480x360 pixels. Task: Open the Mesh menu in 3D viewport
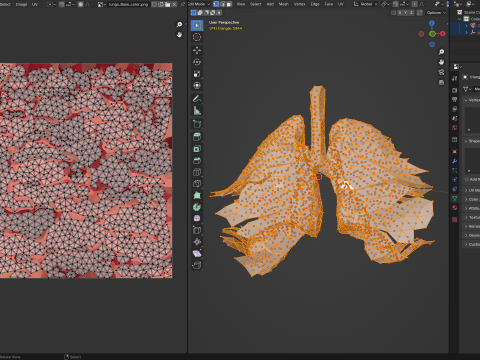tap(284, 4)
